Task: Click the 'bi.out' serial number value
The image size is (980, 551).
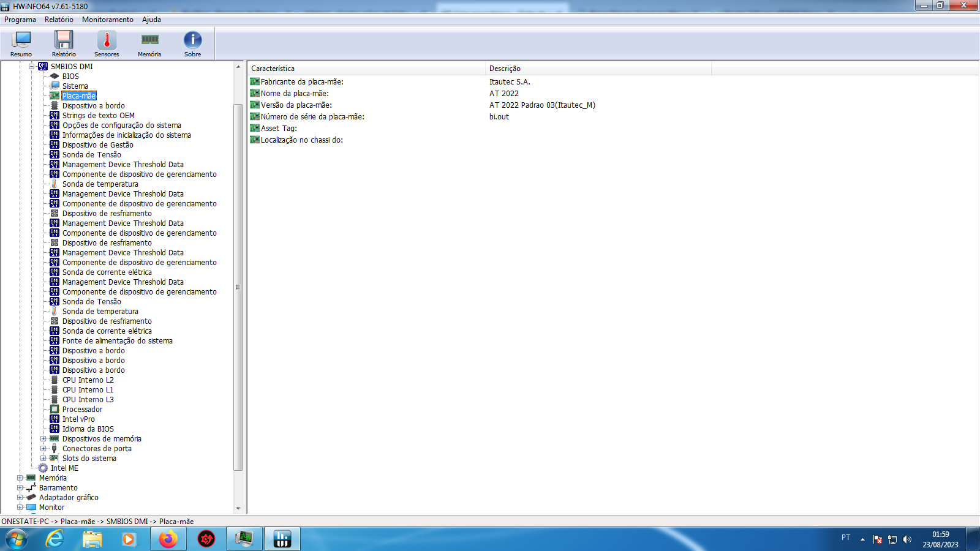Action: point(499,117)
